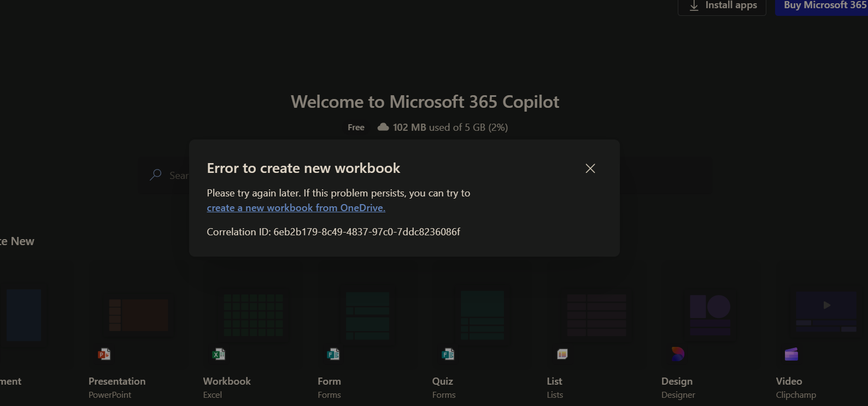The height and width of the screenshot is (406, 868).
Task: Select the Form template thumbnail
Action: tap(367, 315)
